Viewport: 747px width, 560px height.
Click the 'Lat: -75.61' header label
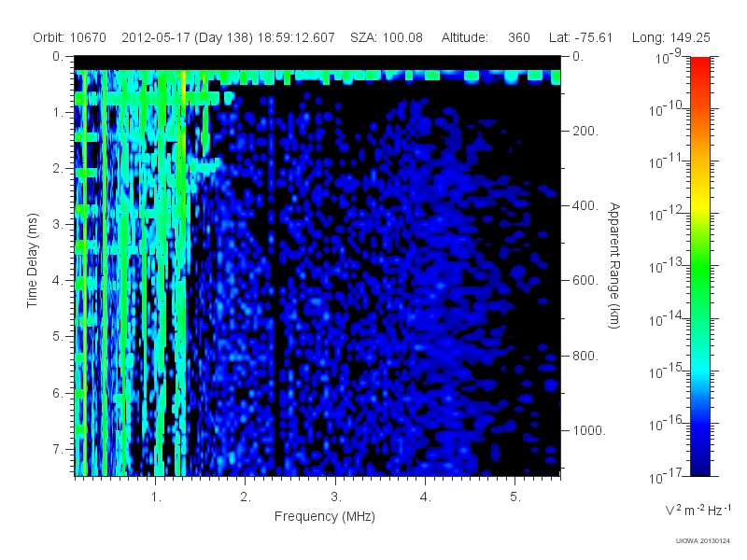(580, 37)
